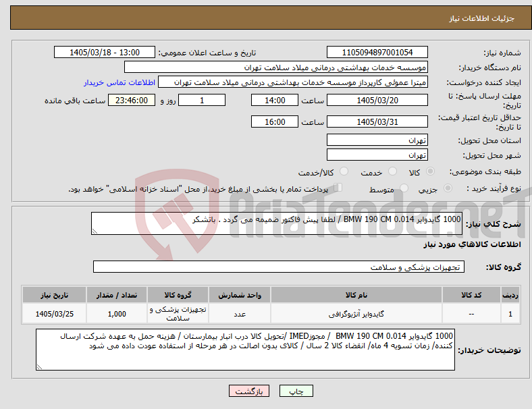The image size is (532, 409).
Task: Click the response deadline time 14:00
Action: point(275,100)
